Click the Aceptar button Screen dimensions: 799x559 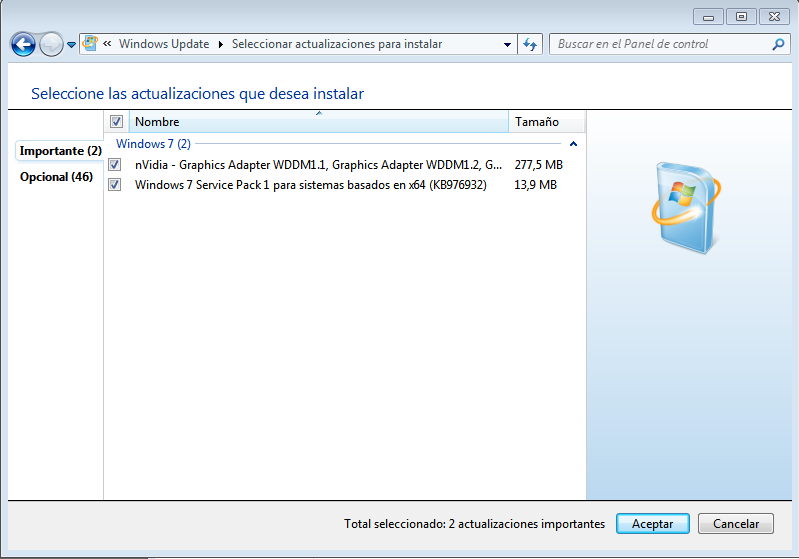pyautogui.click(x=652, y=524)
